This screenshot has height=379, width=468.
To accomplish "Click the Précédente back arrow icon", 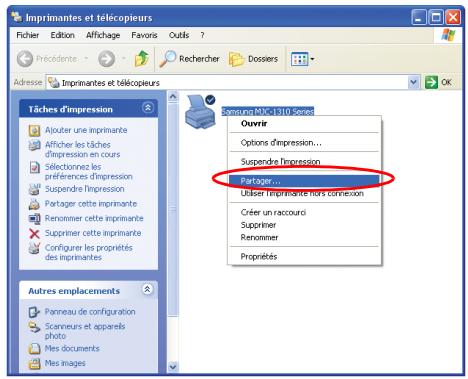I will [x=25, y=59].
